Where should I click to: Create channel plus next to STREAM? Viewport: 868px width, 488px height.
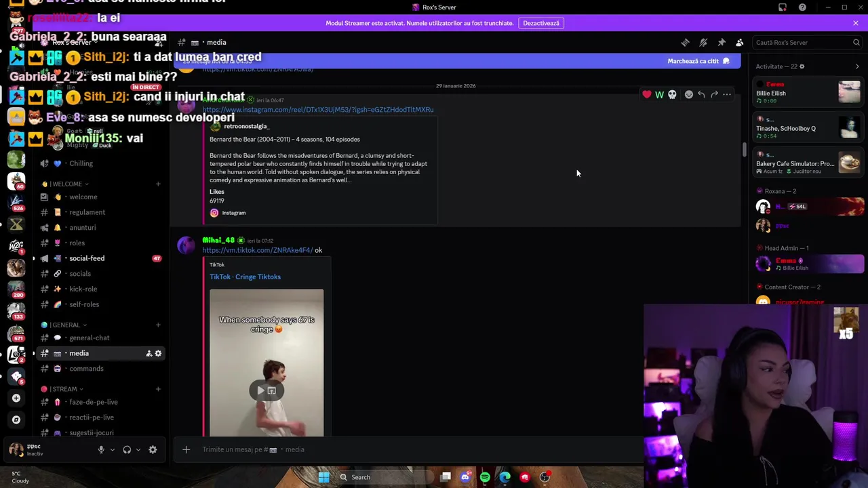click(x=158, y=389)
